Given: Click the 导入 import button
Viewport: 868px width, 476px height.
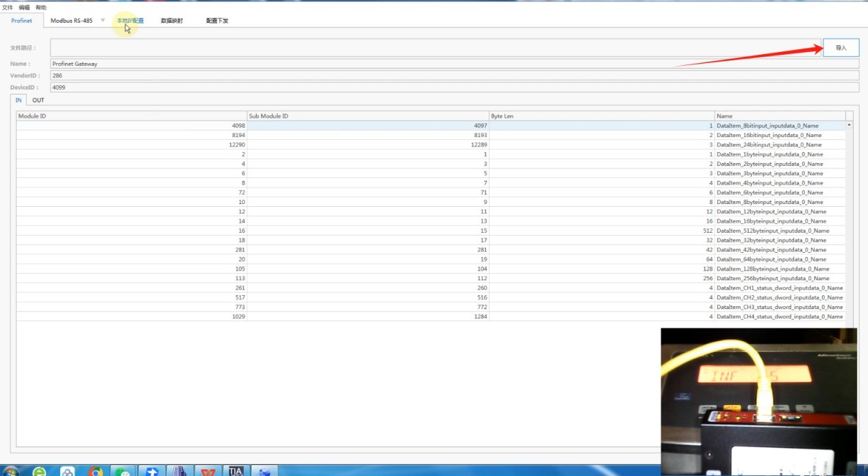Looking at the screenshot, I should pos(841,48).
